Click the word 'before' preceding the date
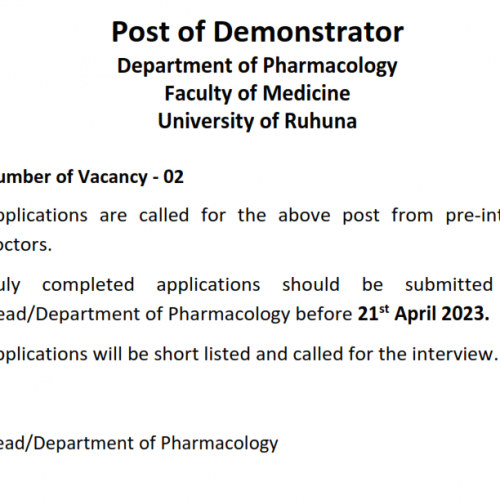Image resolution: width=500 pixels, height=500 pixels. pyautogui.click(x=324, y=314)
